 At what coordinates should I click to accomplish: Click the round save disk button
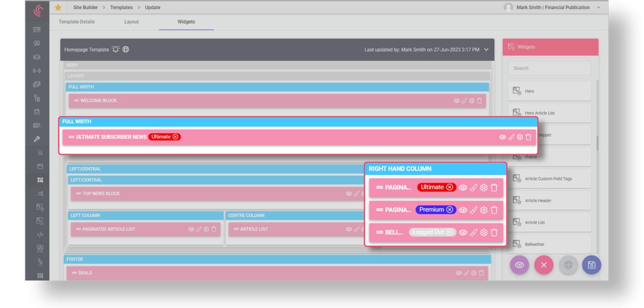click(591, 265)
